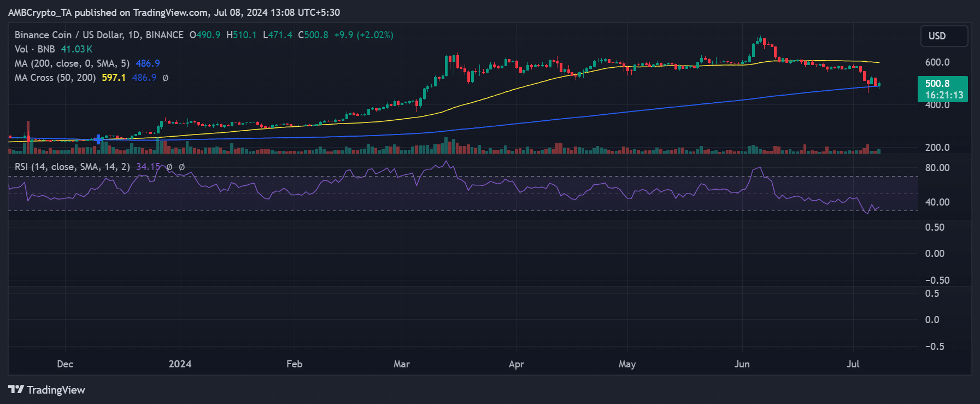980x404 pixels.
Task: Click the change value +9.9 (+2.02%)
Action: tap(364, 35)
